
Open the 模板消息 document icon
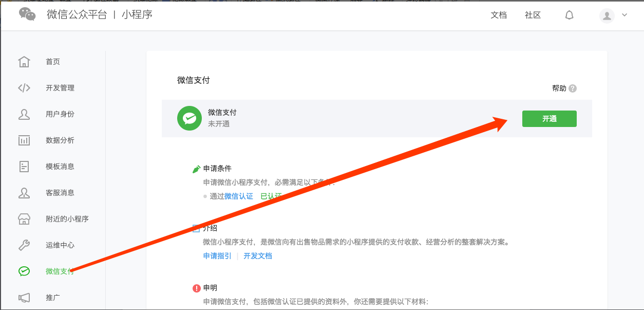(x=24, y=167)
